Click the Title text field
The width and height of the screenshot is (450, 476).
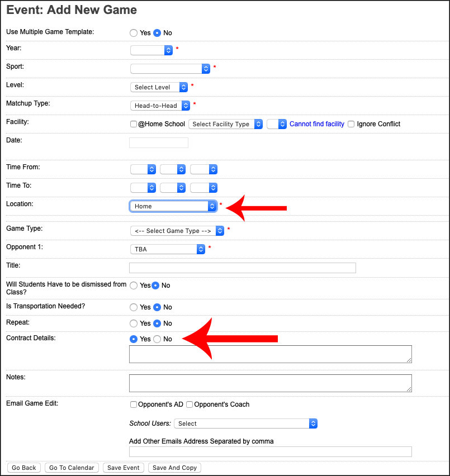(x=242, y=268)
